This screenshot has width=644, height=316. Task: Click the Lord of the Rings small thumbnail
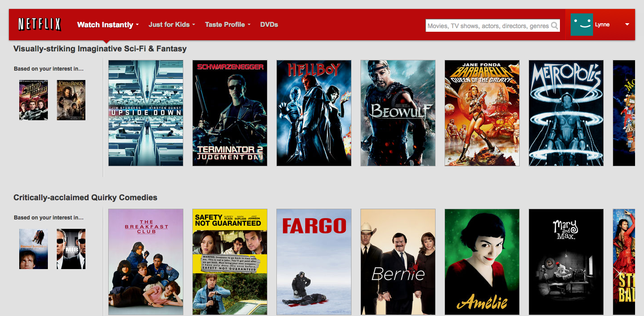coord(71,100)
